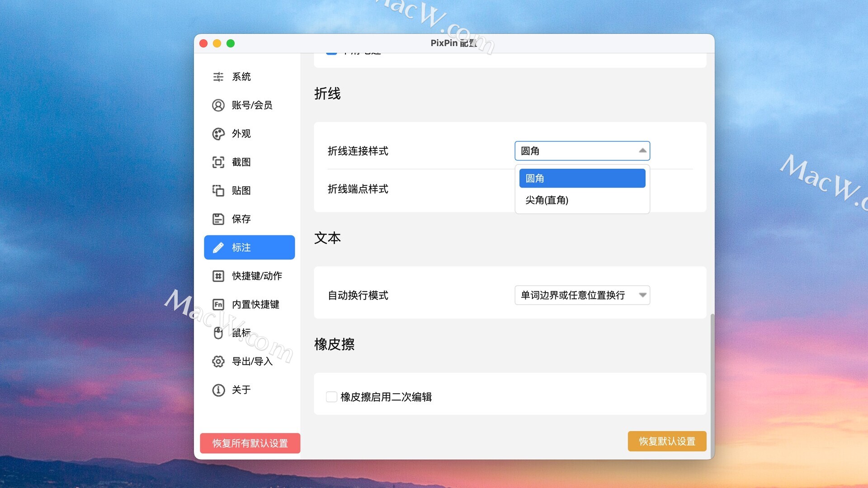Open the 截图 screenshot icon in sidebar

coord(218,162)
